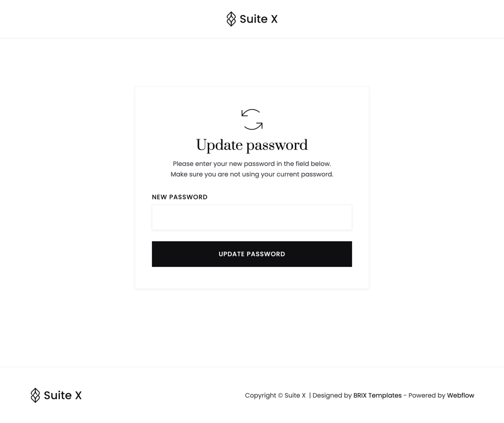Click the circular refresh arrows icon
This screenshot has height=423, width=504.
click(x=252, y=119)
